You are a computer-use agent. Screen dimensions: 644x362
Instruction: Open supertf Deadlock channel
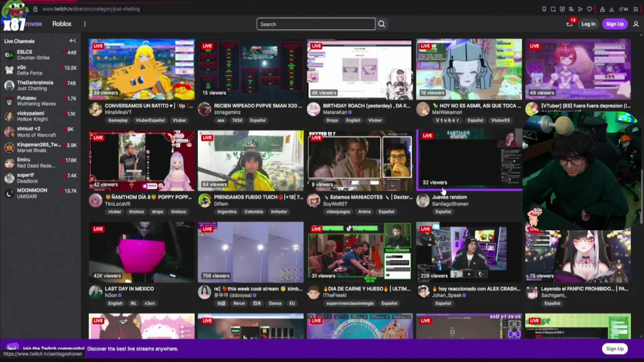pos(40,178)
